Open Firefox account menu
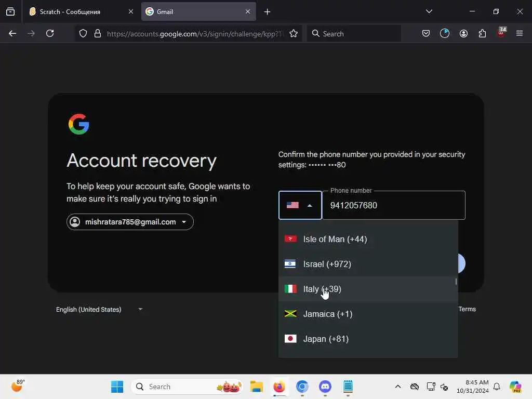The width and height of the screenshot is (532, 399). tap(463, 33)
